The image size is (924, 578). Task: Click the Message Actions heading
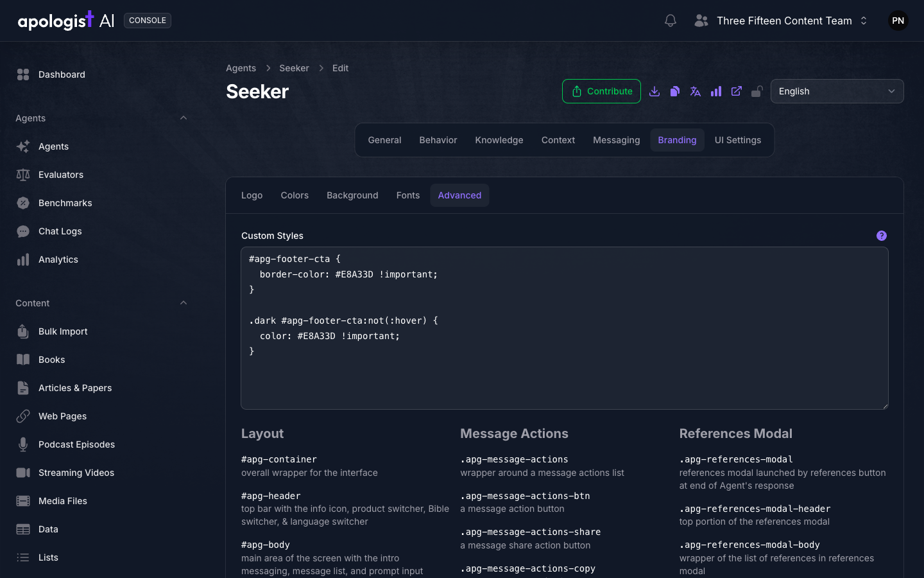[x=514, y=433]
